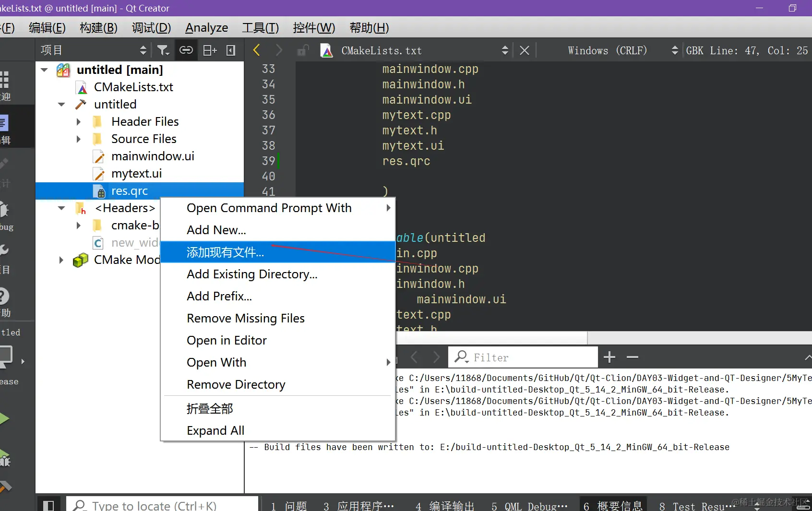This screenshot has width=812, height=511.
Task: Expand the Header Files folder
Action: [79, 122]
